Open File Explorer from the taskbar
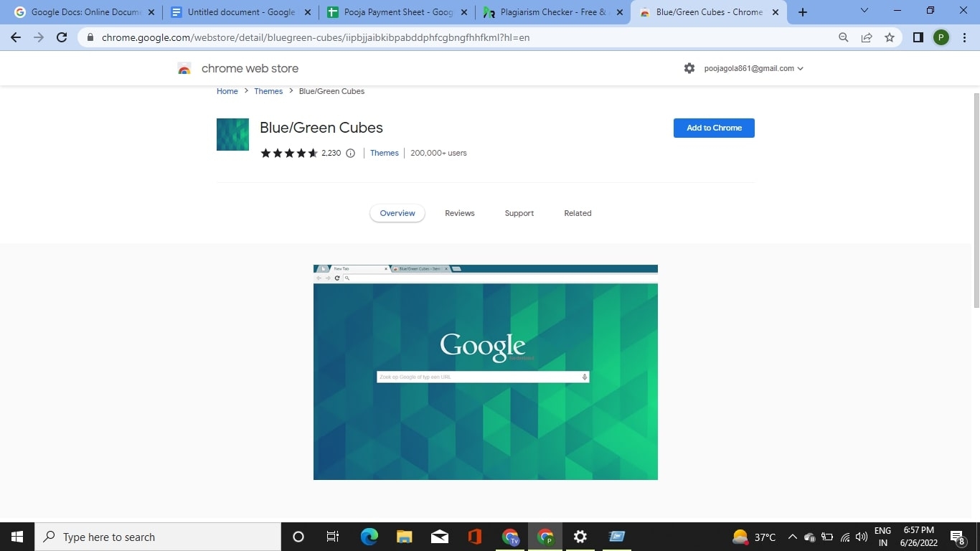Viewport: 980px width, 551px height. click(405, 537)
